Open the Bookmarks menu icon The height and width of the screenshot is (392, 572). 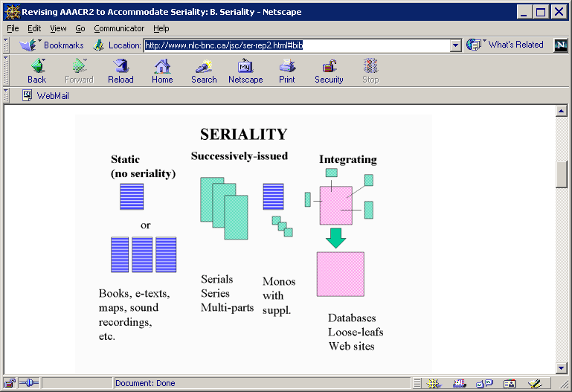click(28, 45)
